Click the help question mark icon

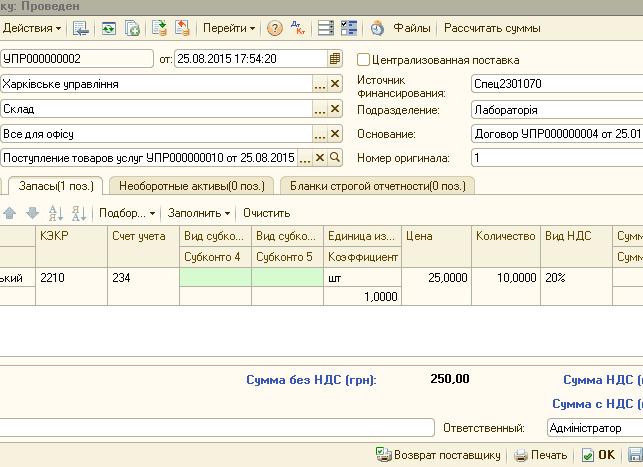(275, 28)
